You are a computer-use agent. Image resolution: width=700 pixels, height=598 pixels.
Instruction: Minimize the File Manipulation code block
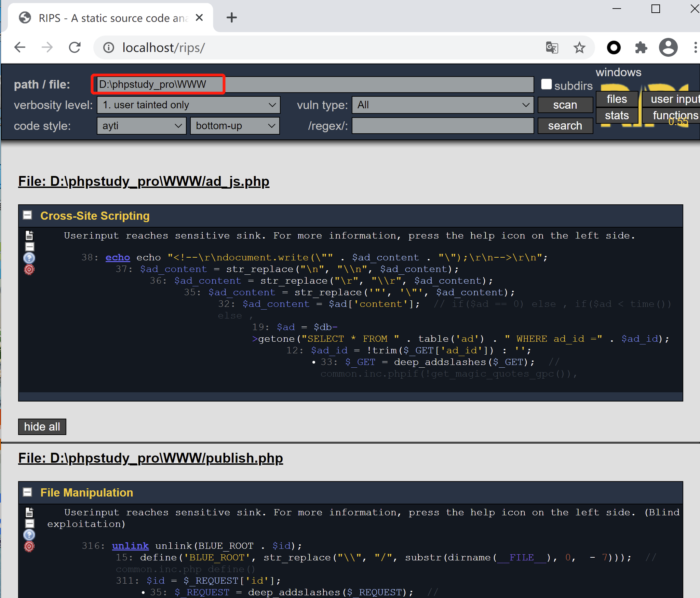point(29,523)
